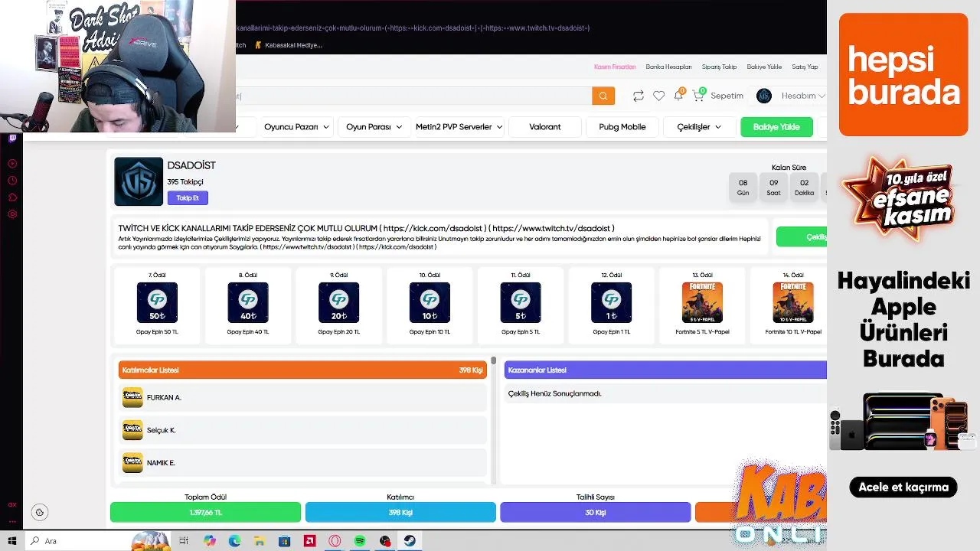This screenshot has width=980, height=551.
Task: Click the Talihli Sayısı 30 Kişi bar
Action: pos(595,512)
